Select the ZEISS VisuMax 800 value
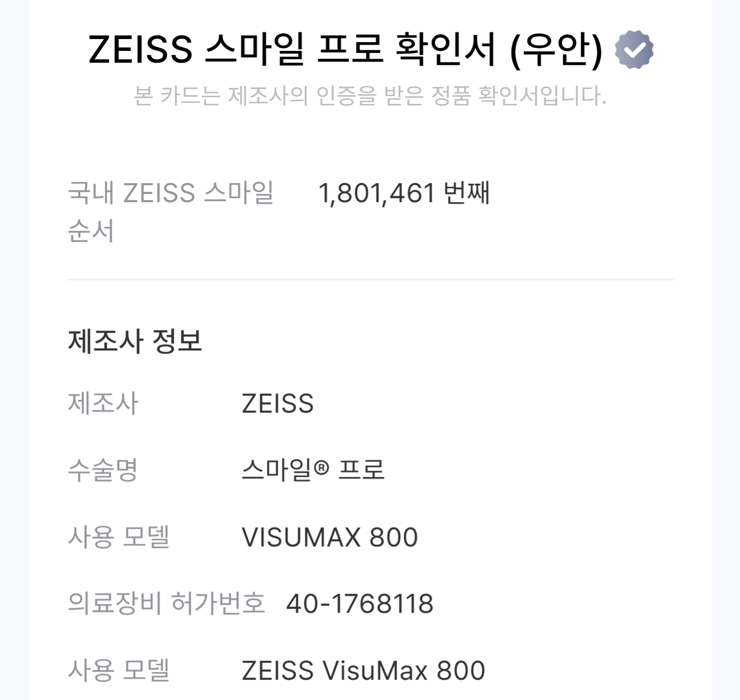Screen dimensions: 740x700 (x=363, y=671)
